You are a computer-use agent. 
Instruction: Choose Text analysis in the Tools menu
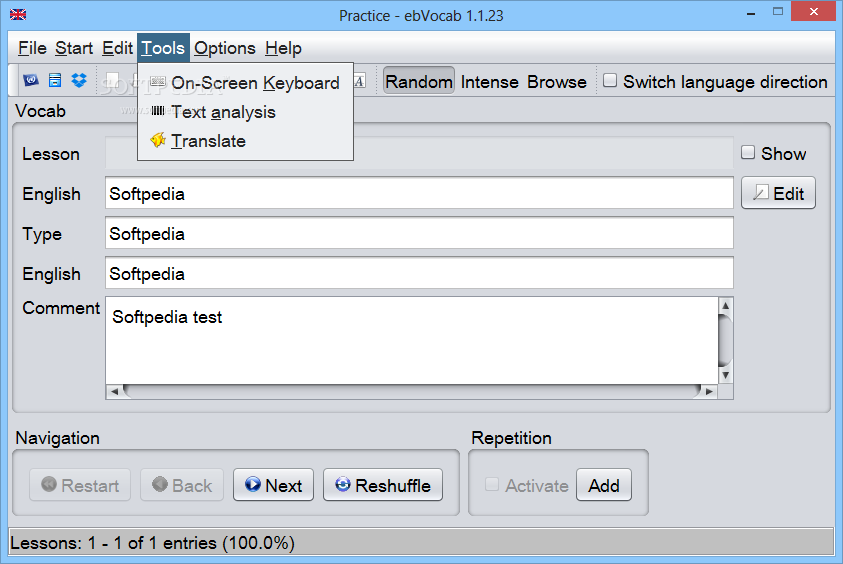pos(245,112)
